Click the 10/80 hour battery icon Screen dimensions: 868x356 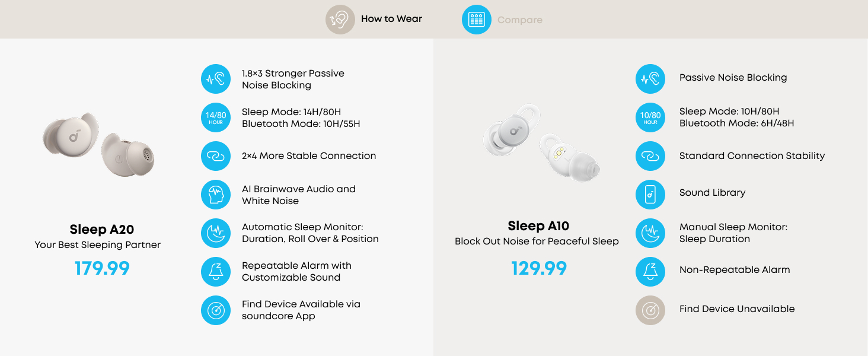(650, 117)
